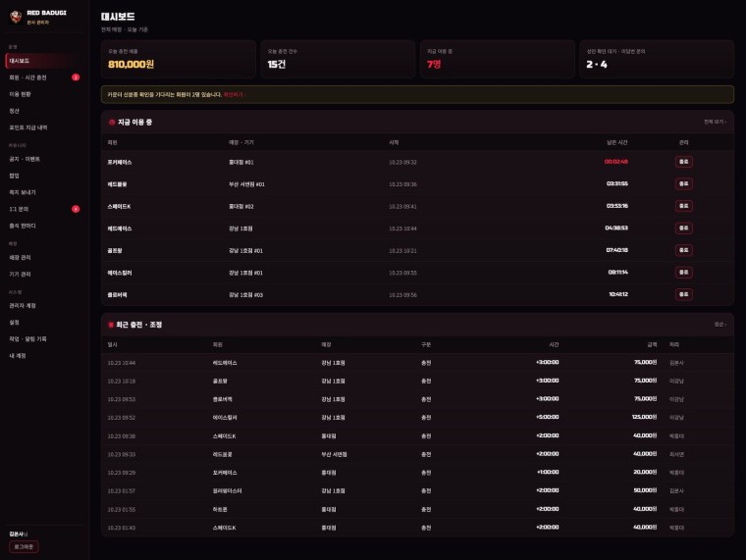This screenshot has width=746, height=560.
Task: Open the 대시보드 menu item
Action: pos(43,61)
